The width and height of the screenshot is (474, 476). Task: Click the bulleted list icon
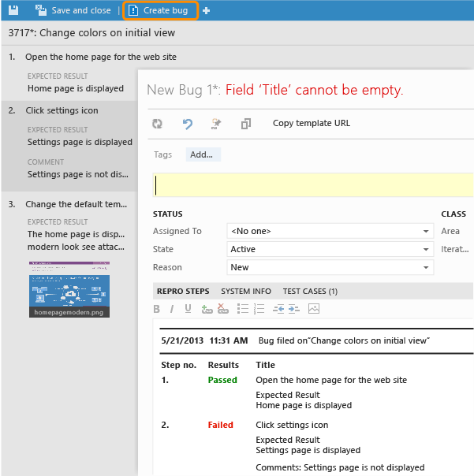point(244,309)
